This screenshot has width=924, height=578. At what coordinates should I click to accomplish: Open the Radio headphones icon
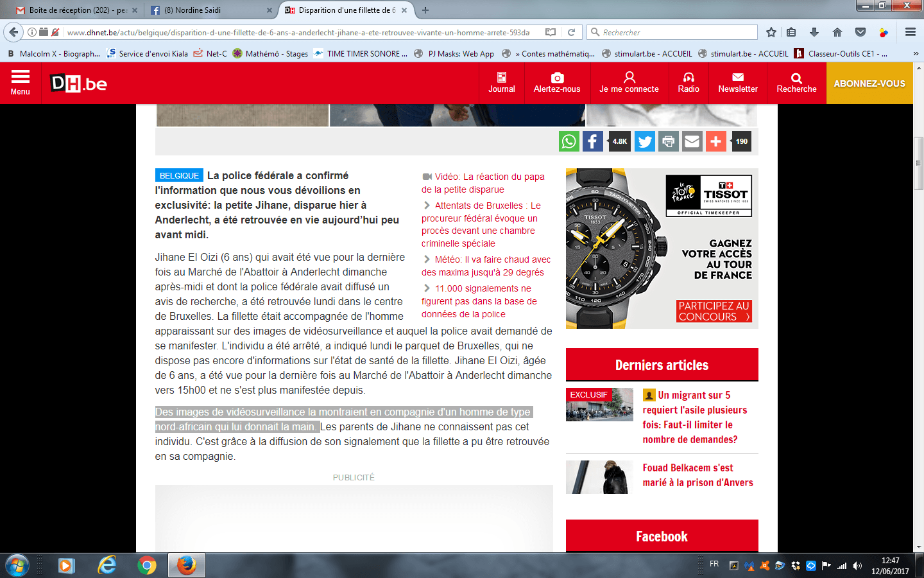click(x=689, y=83)
